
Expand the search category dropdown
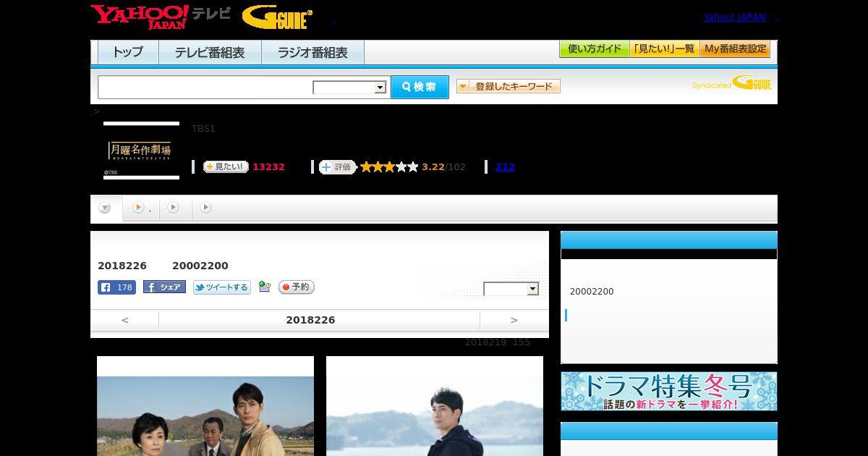click(349, 88)
